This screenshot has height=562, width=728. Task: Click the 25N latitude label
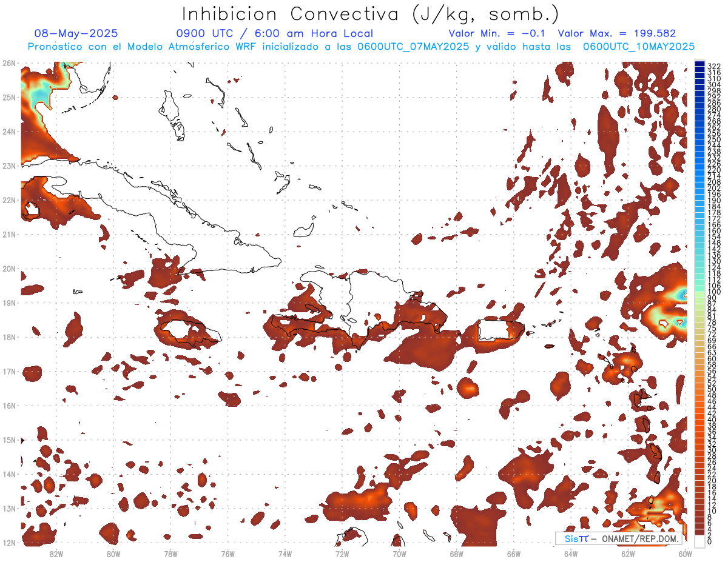[9, 97]
